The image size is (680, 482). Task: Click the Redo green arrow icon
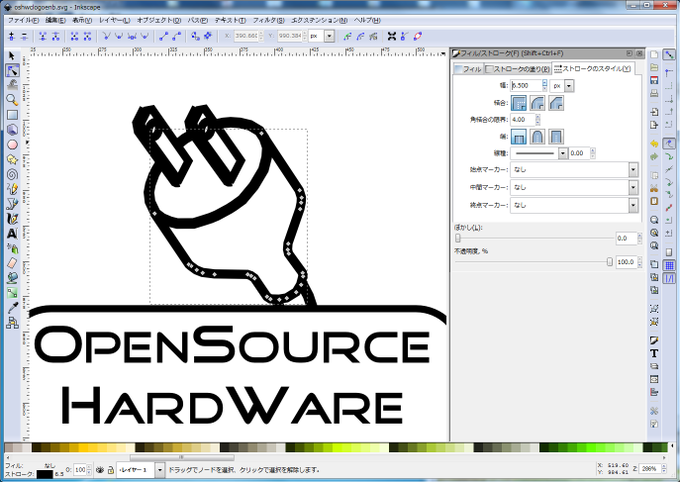(654, 157)
